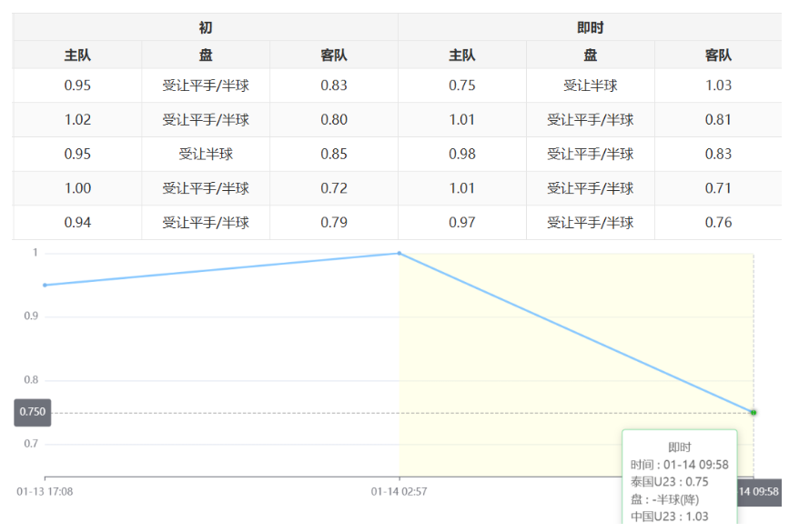Select the 0.85 away odds cell

pos(333,154)
